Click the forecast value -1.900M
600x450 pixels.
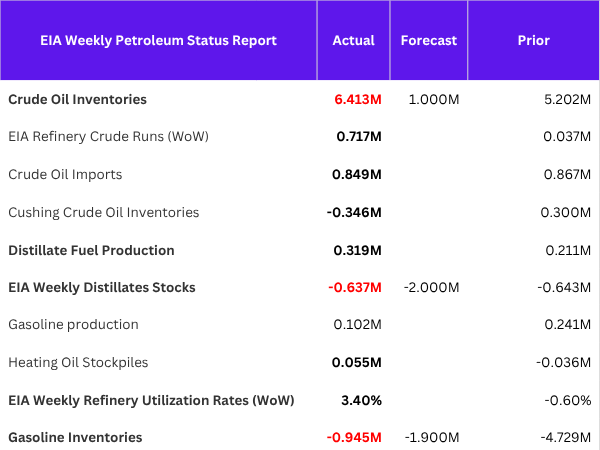pos(432,437)
